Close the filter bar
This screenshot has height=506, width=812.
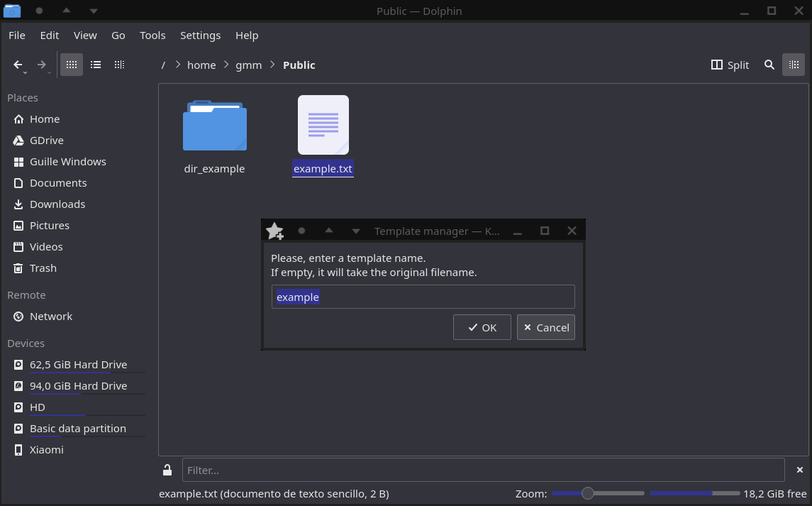tap(799, 471)
